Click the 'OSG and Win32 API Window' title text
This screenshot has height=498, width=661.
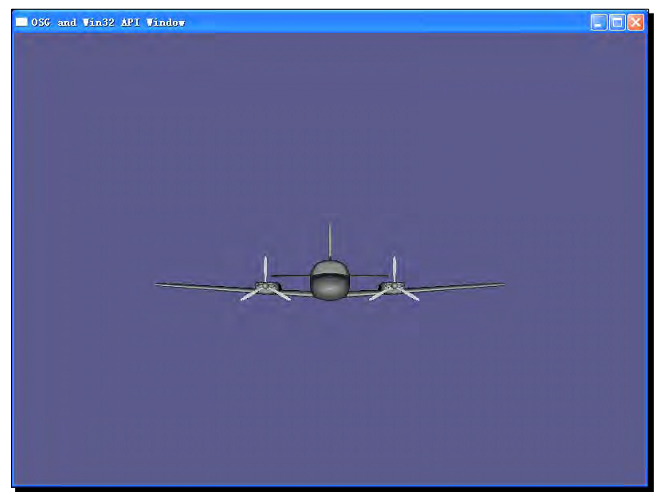pos(108,22)
